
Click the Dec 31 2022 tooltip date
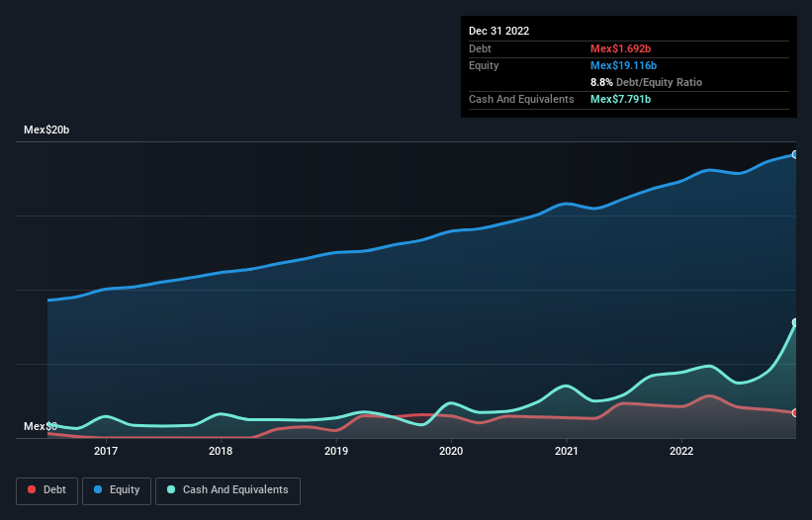498,31
